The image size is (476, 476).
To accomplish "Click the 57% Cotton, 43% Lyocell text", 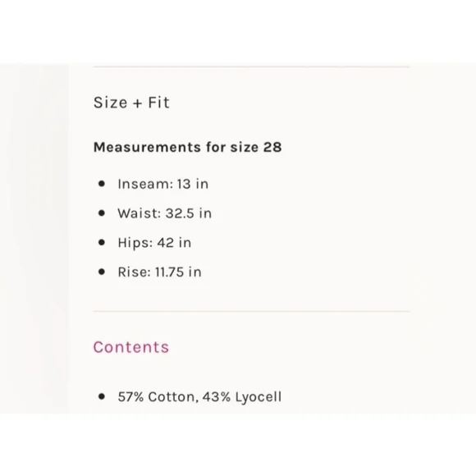I will pos(199,397).
